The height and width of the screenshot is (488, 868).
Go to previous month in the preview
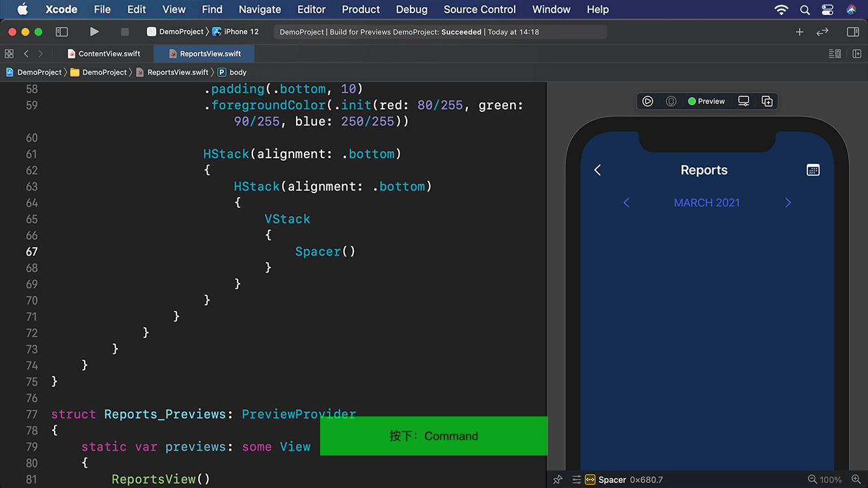[x=627, y=203]
